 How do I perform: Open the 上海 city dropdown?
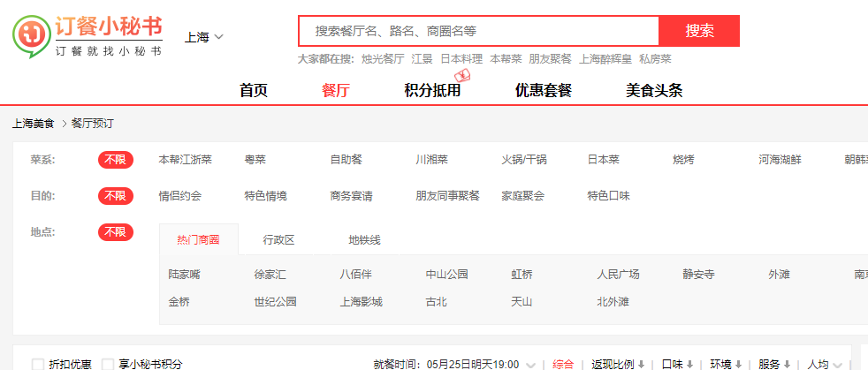coord(204,37)
